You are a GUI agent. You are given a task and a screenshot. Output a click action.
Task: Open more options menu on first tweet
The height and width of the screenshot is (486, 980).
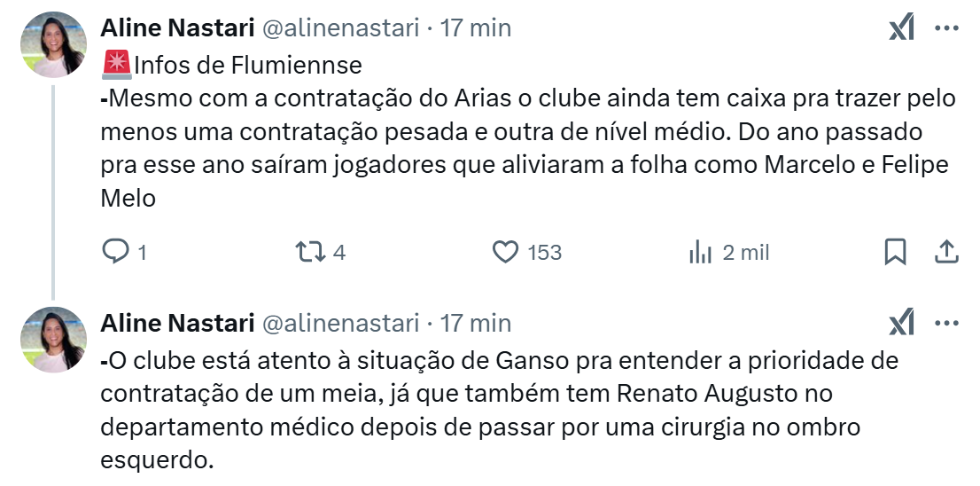coord(946,28)
